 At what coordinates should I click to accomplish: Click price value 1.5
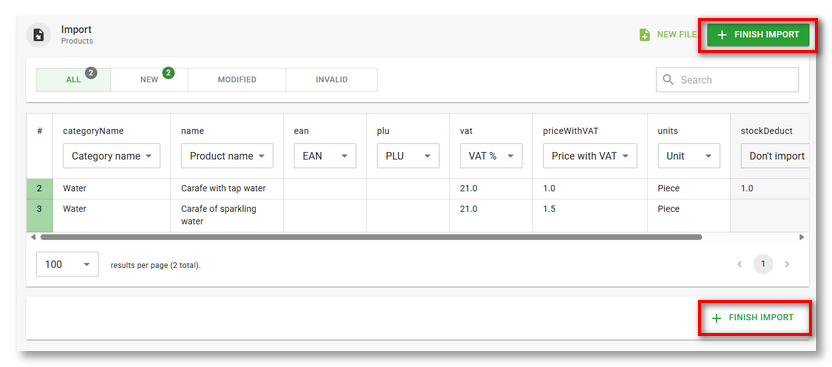[549, 209]
